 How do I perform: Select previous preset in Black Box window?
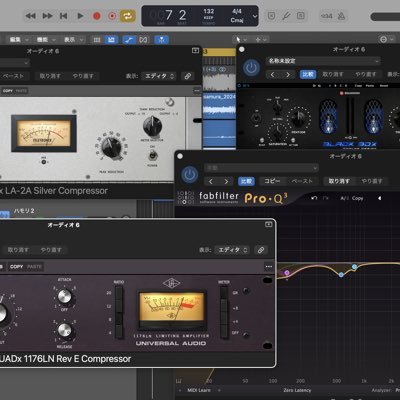pos(273,74)
